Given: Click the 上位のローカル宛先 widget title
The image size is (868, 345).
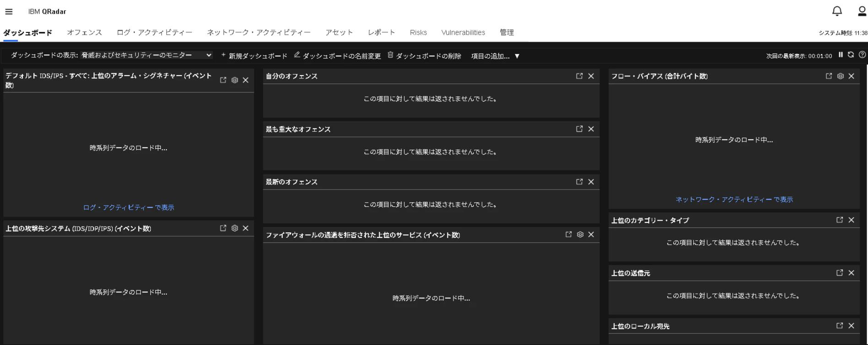Looking at the screenshot, I should coord(640,326).
